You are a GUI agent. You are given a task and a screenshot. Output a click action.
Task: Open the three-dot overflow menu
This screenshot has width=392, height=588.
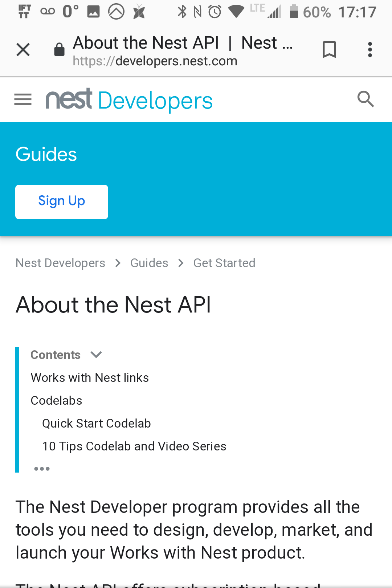370,49
